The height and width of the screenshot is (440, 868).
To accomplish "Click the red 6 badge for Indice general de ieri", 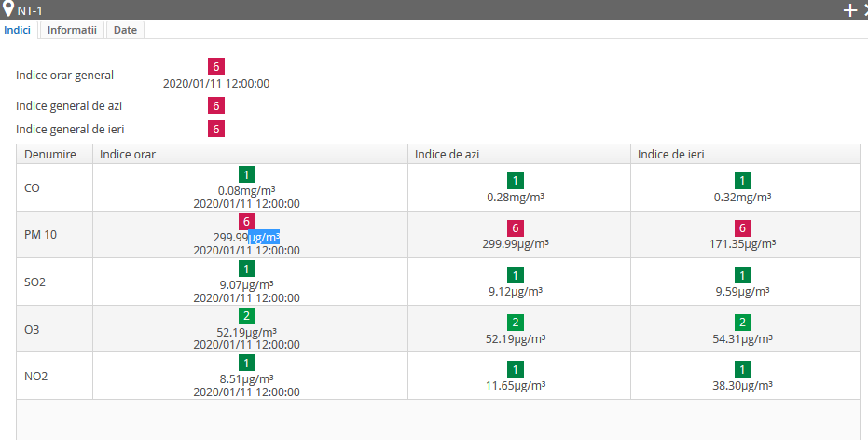I will point(216,129).
